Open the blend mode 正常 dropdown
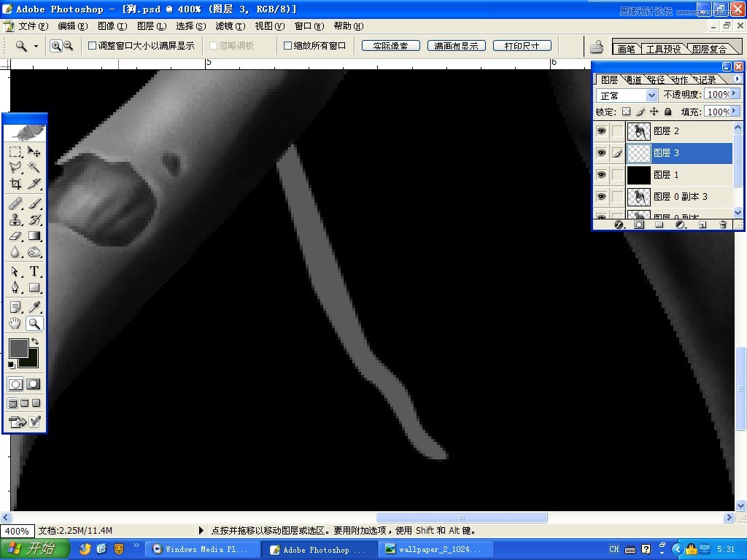 (x=627, y=96)
